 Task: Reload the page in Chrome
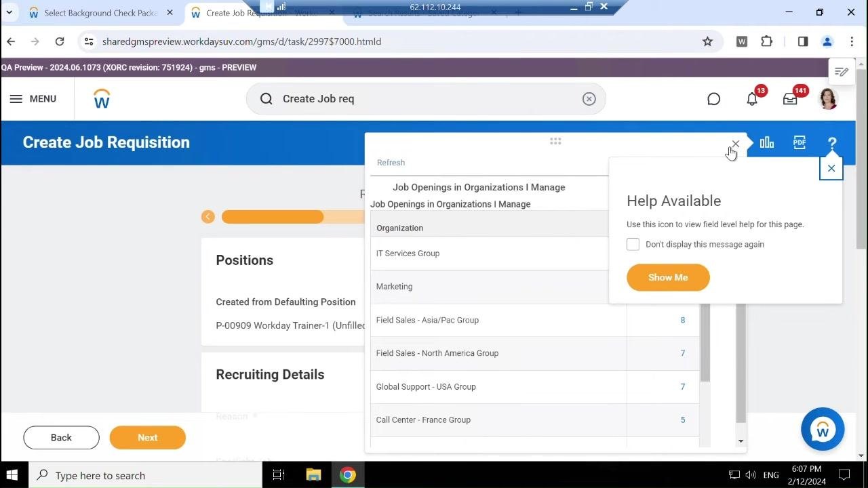tap(60, 41)
